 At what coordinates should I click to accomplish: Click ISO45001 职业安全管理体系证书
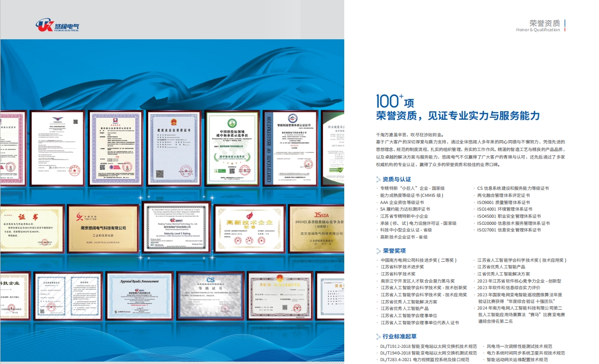point(509,216)
